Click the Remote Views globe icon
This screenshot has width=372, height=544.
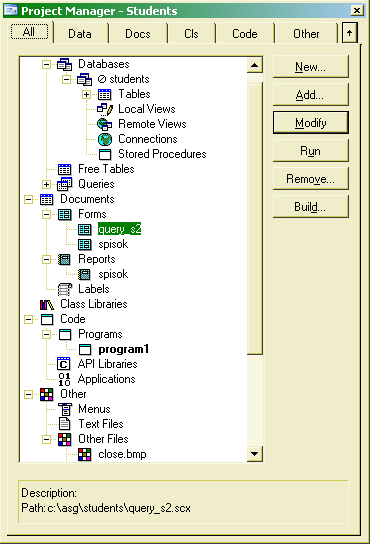(104, 124)
